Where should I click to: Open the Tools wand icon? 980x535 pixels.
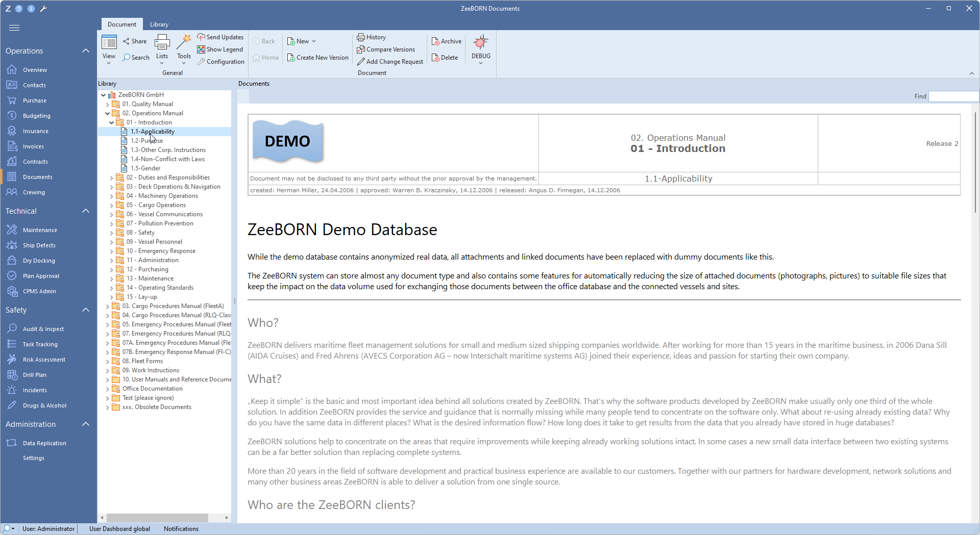tap(184, 43)
